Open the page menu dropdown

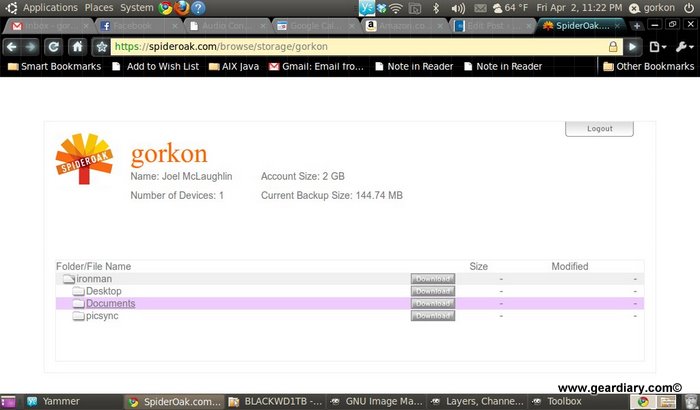[658, 46]
